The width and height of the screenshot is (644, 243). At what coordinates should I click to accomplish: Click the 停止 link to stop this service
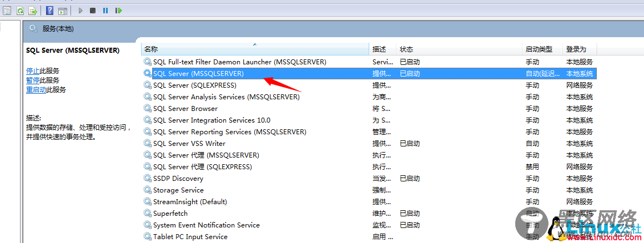coord(33,70)
